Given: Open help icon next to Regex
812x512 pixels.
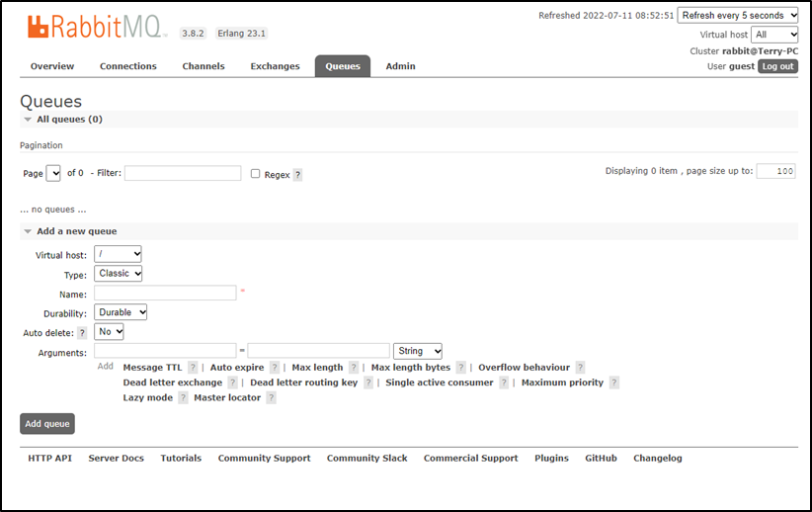Looking at the screenshot, I should click(x=297, y=175).
